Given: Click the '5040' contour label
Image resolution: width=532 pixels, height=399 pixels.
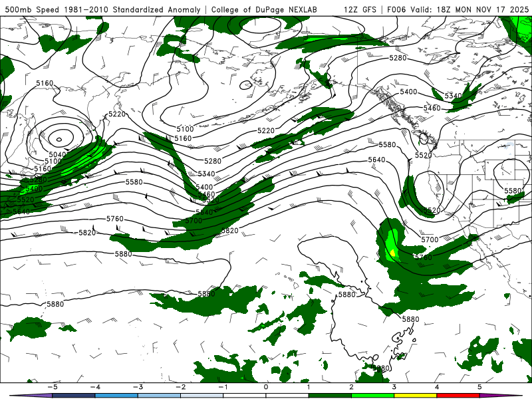Looking at the screenshot, I should point(57,155).
